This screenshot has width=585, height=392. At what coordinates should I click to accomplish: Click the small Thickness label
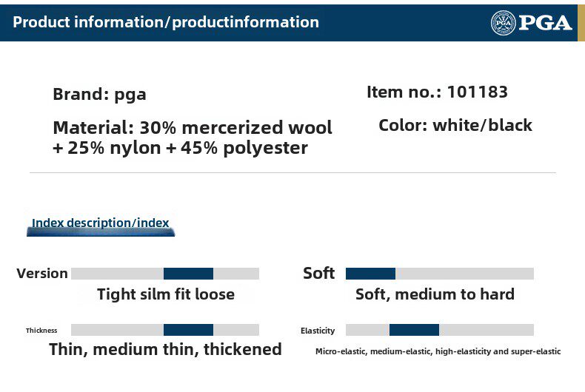41,331
